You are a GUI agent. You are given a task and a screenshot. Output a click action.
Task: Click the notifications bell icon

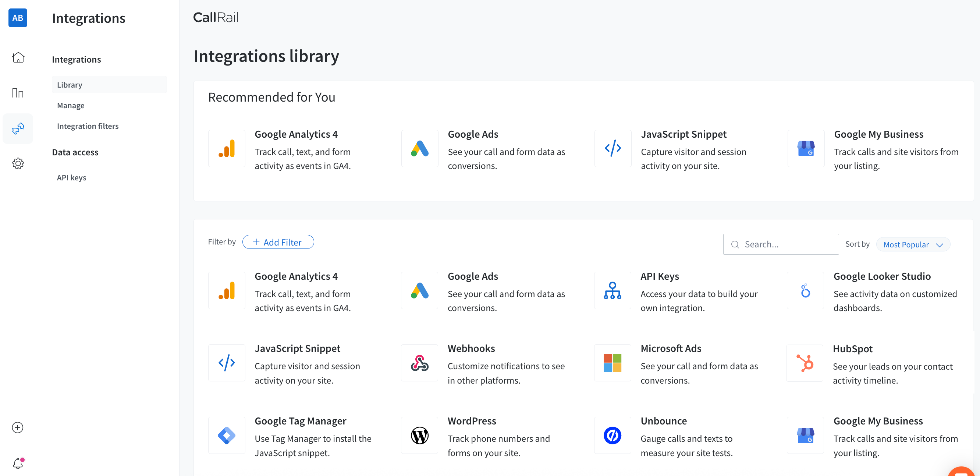pos(18,463)
